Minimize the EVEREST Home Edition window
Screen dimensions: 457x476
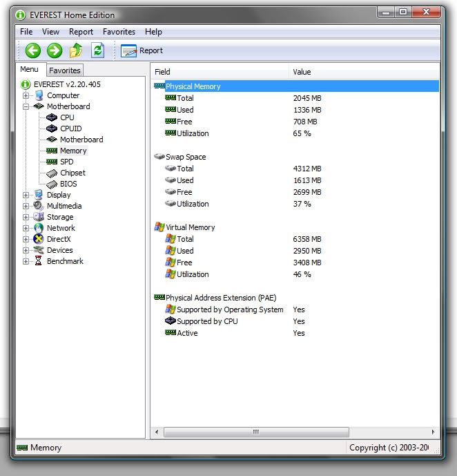pos(386,12)
